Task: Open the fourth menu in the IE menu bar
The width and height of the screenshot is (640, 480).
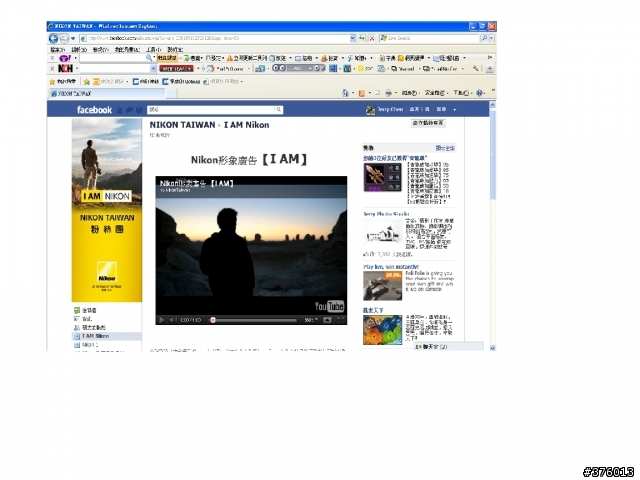Action: click(x=127, y=49)
